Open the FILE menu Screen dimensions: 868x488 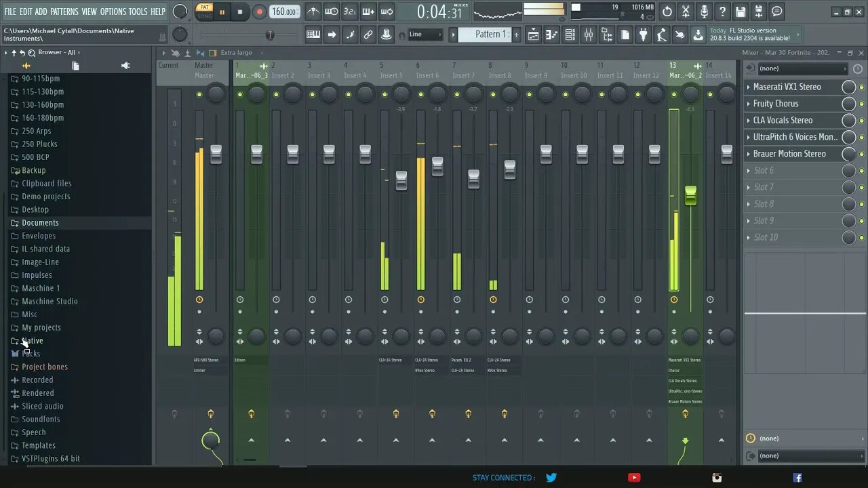pyautogui.click(x=10, y=12)
